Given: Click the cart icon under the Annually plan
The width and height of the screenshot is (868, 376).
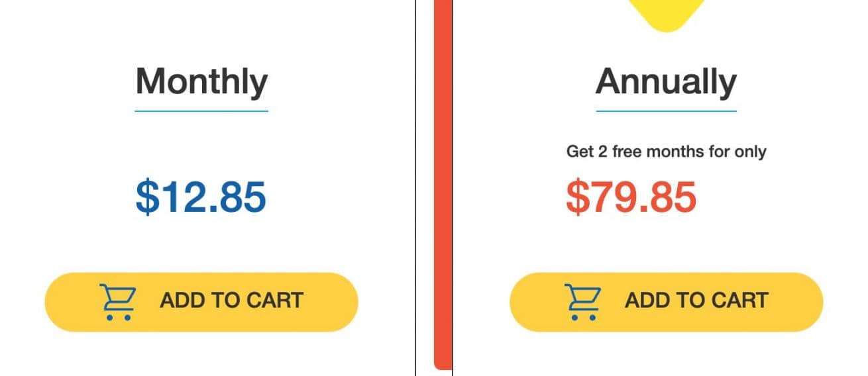Looking at the screenshot, I should 583,302.
